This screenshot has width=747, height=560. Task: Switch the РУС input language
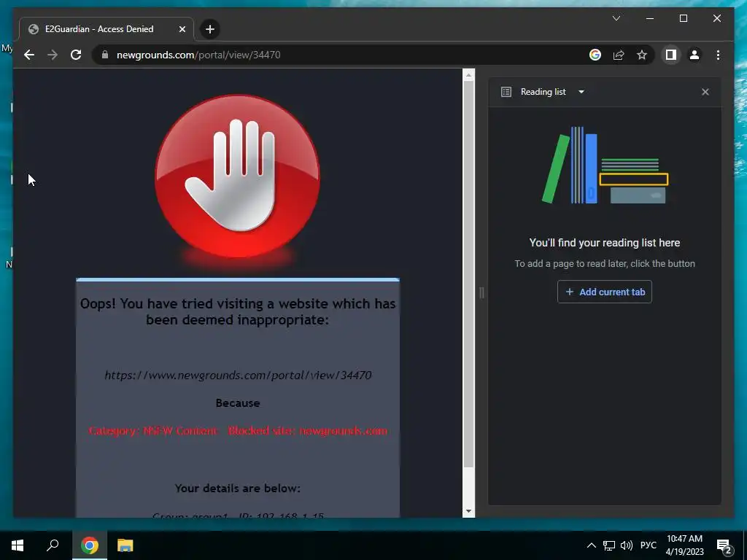click(x=649, y=545)
